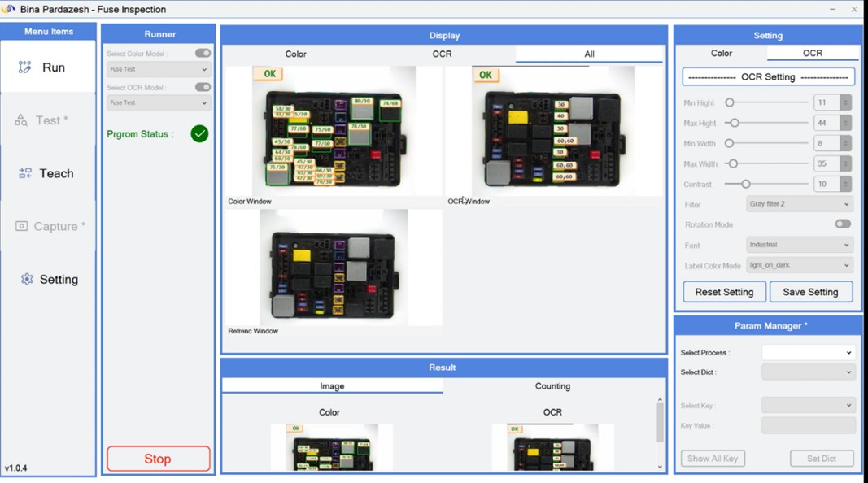Open Teach via its sidebar icon
868x483 pixels.
25,173
